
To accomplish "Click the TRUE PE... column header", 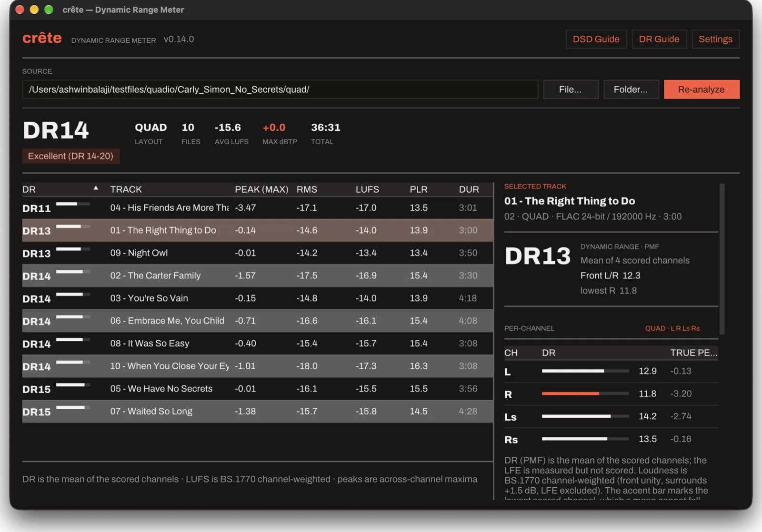I will pos(694,353).
